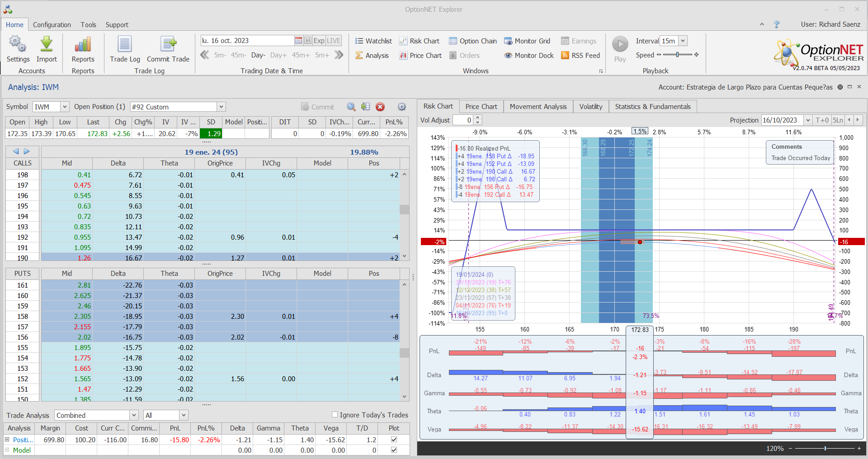
Task: Open the Trade Log icon
Action: tap(125, 44)
